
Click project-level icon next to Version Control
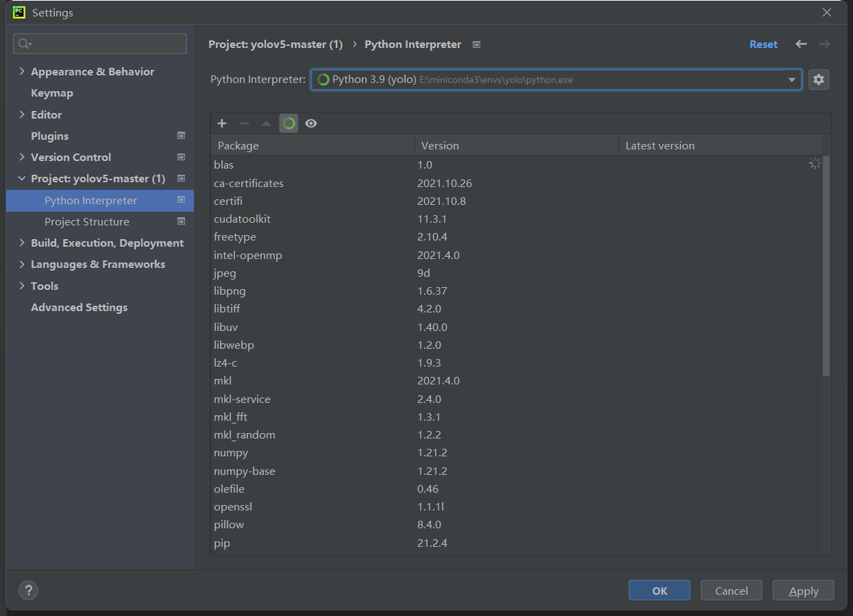(x=181, y=157)
